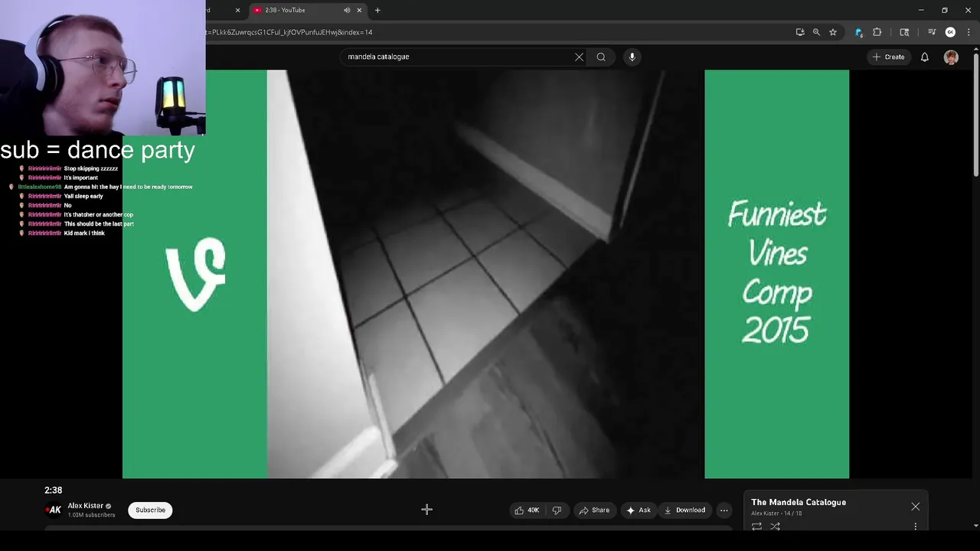Click 'Funniest Vines Comp 2015' text in video

point(776,272)
